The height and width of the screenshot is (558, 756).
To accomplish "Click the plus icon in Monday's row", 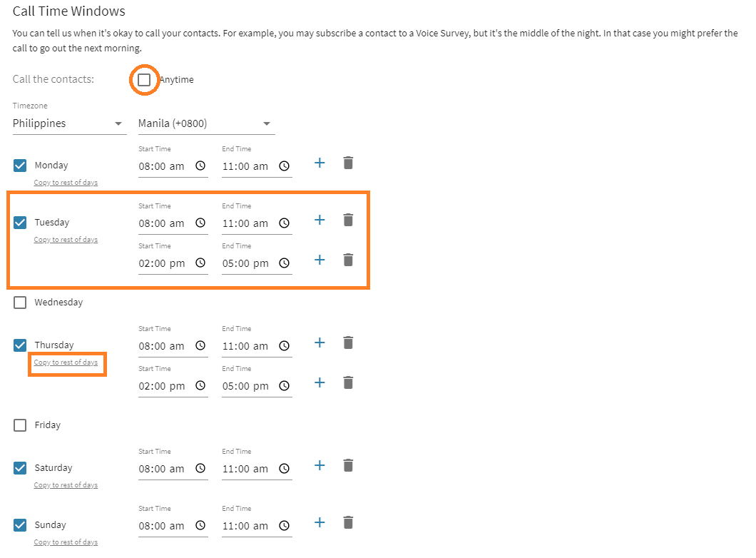I will coord(320,163).
